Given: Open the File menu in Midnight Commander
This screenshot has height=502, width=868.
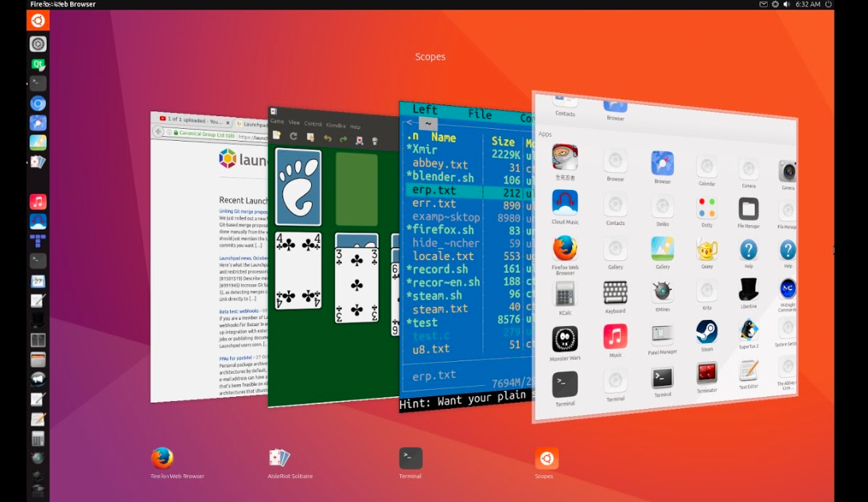Looking at the screenshot, I should 480,114.
